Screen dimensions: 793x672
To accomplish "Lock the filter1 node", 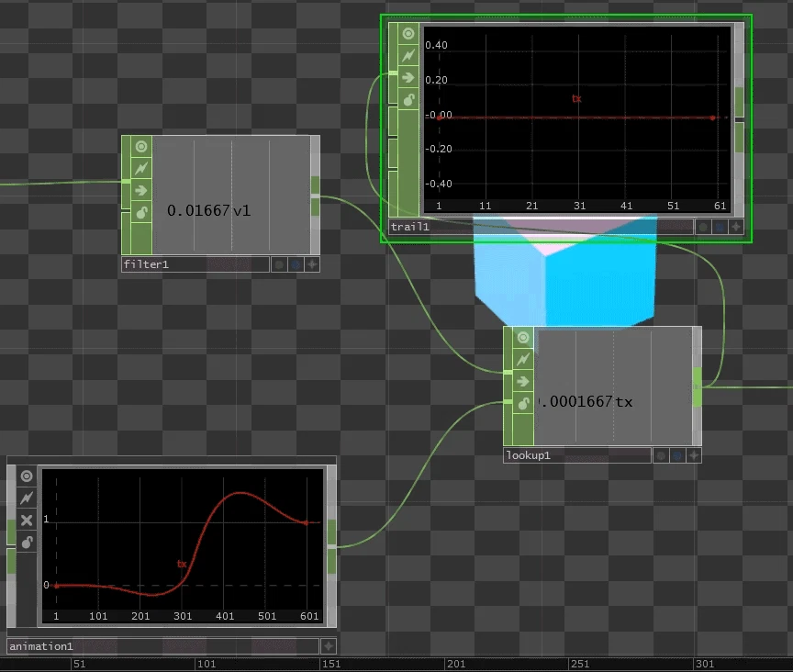I will click(x=141, y=213).
